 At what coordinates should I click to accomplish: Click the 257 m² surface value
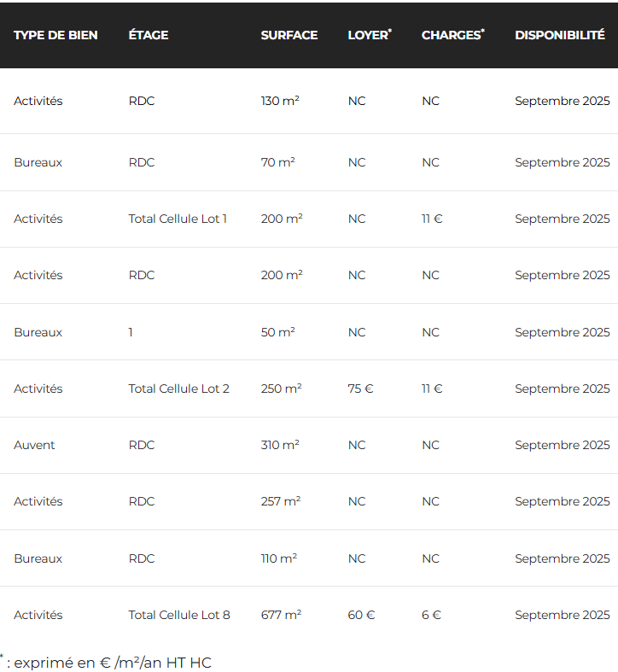pyautogui.click(x=281, y=501)
